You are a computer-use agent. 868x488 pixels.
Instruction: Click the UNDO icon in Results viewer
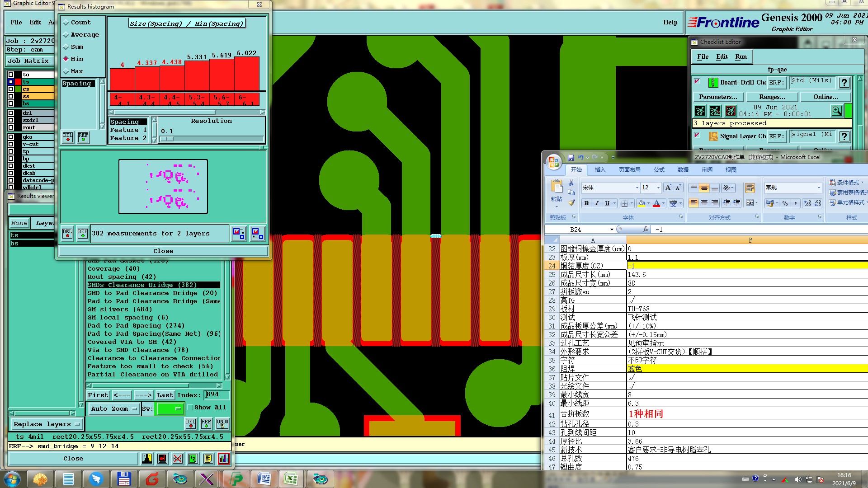coord(222,423)
